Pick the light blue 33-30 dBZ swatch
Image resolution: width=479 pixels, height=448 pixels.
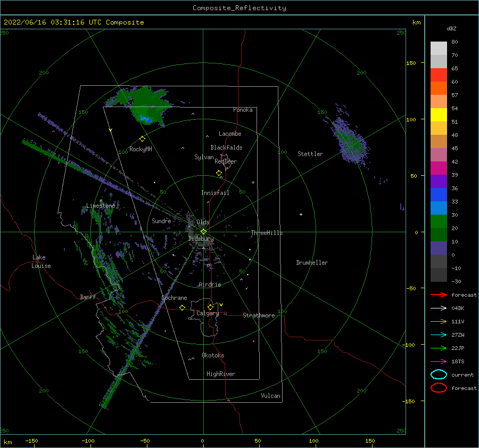coord(439,208)
